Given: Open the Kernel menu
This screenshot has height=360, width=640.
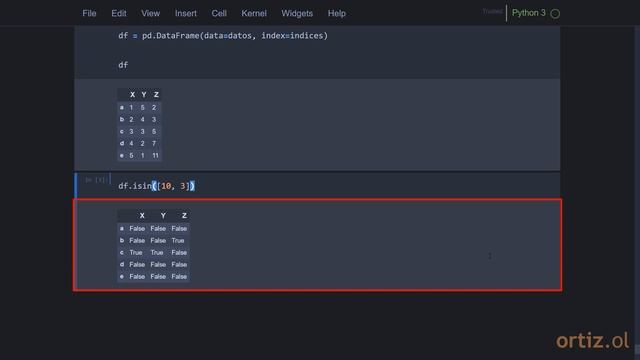Looking at the screenshot, I should pos(254,13).
